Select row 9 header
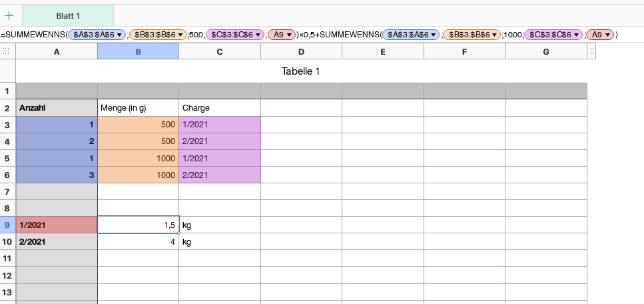The image size is (644, 304). (7, 225)
